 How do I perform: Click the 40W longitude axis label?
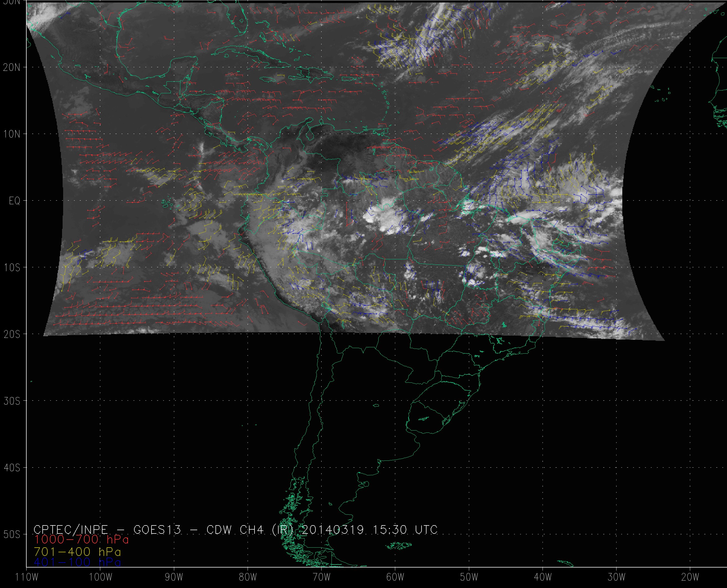coord(543,577)
